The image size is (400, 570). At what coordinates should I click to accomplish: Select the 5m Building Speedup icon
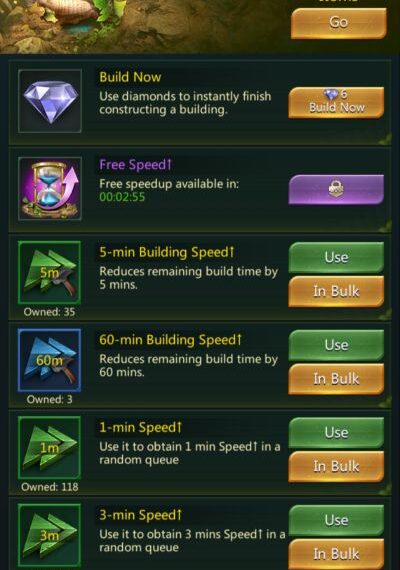[49, 272]
